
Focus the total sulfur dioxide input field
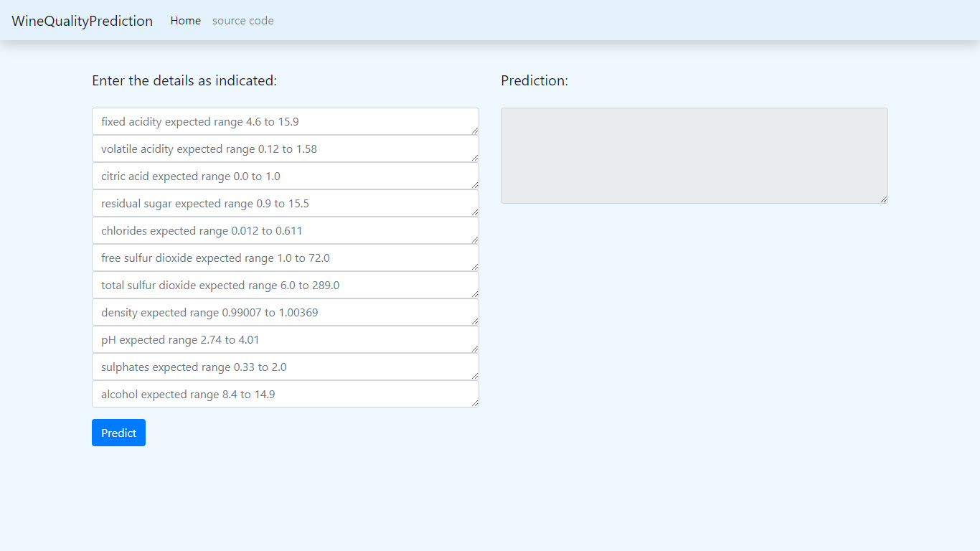pos(286,285)
